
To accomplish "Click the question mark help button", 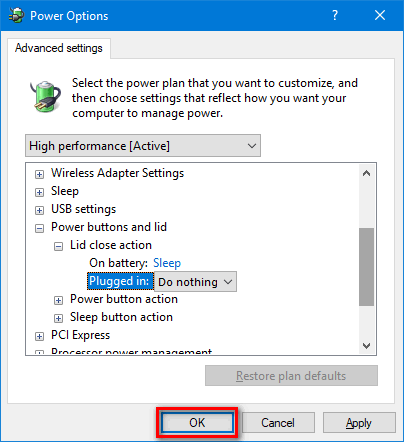I will [x=335, y=15].
